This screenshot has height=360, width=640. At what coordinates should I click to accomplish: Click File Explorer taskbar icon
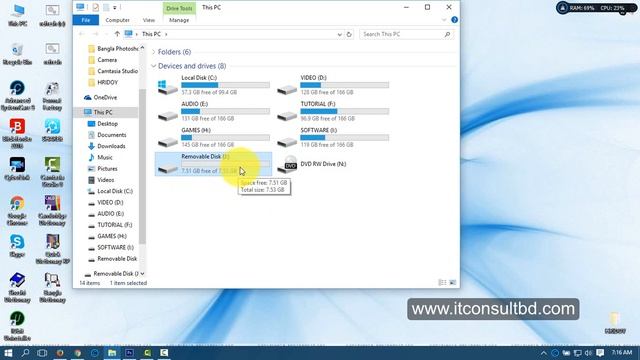(x=112, y=353)
